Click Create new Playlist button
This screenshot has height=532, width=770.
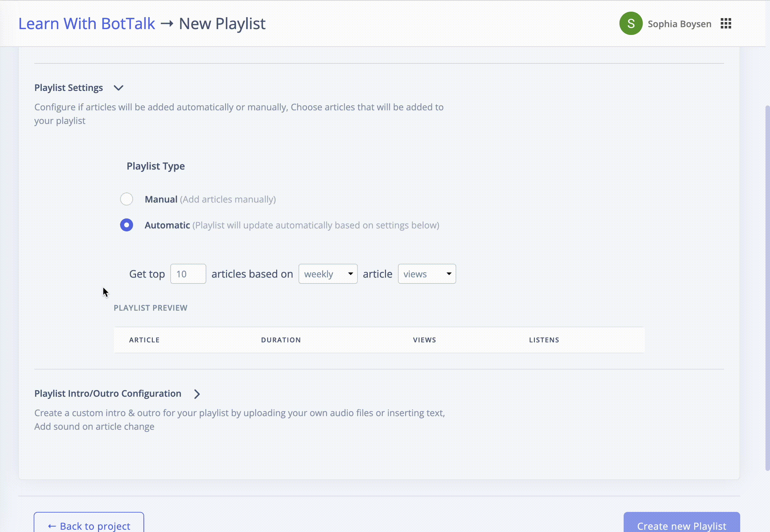pos(681,525)
